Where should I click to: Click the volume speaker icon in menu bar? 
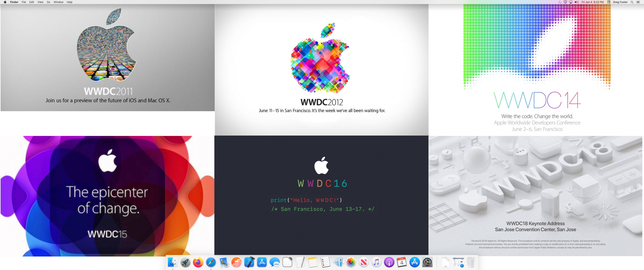point(577,2)
